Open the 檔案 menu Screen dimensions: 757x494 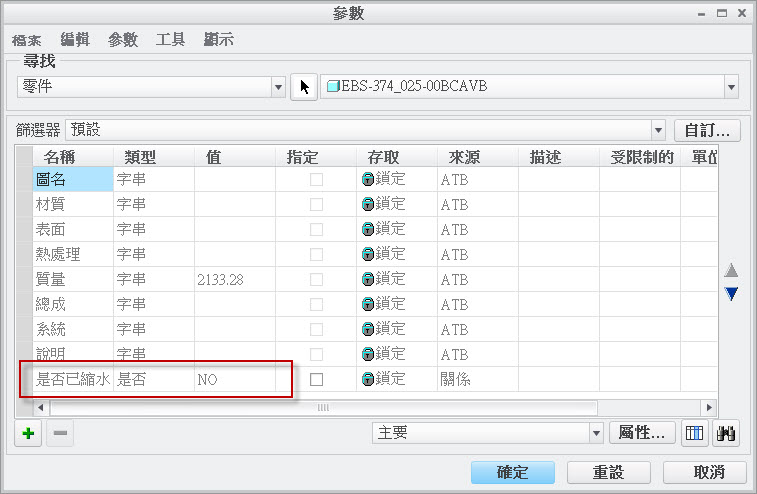[x=26, y=40]
